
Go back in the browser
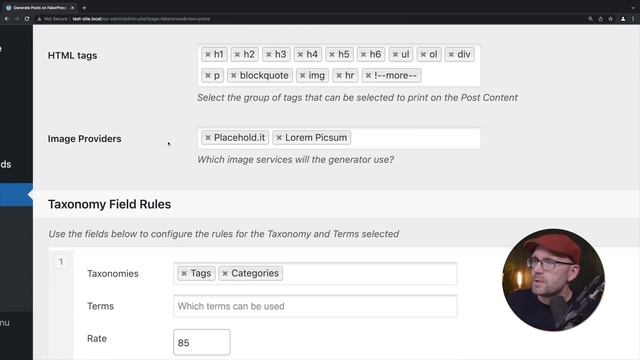click(7, 19)
